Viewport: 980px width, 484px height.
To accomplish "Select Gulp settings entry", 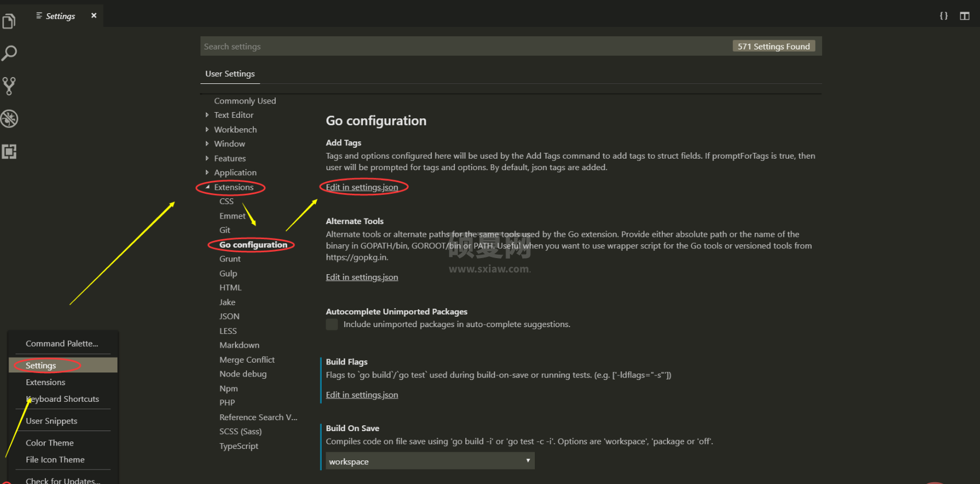I will pos(228,273).
